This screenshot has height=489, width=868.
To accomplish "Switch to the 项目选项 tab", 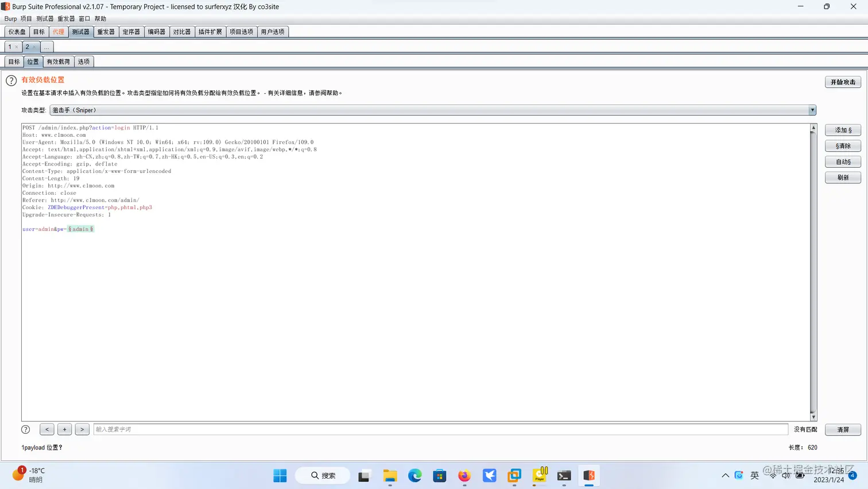I will click(241, 32).
